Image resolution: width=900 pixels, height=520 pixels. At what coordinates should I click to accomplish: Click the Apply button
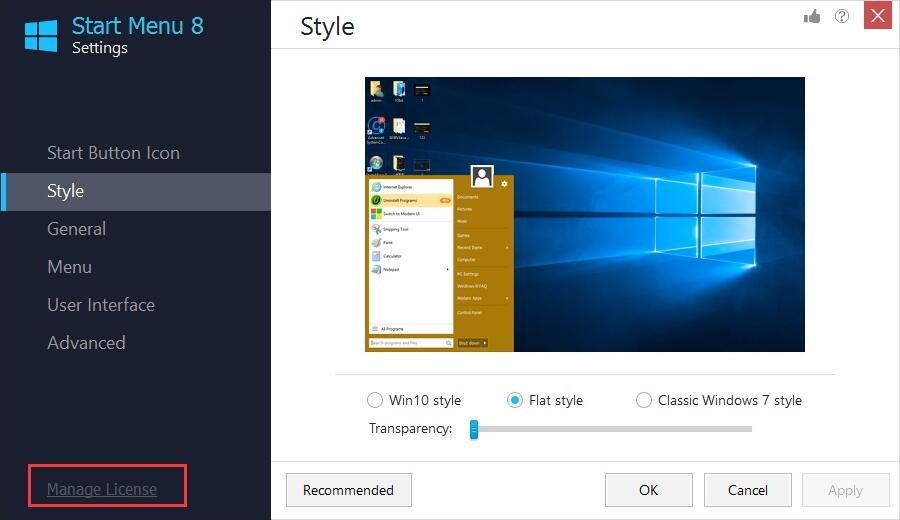[845, 490]
